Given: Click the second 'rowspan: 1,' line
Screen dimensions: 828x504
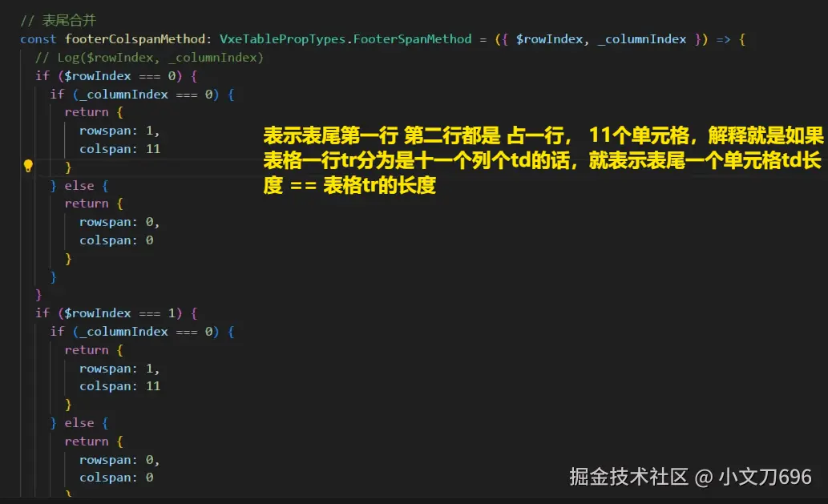Looking at the screenshot, I should pos(119,369).
